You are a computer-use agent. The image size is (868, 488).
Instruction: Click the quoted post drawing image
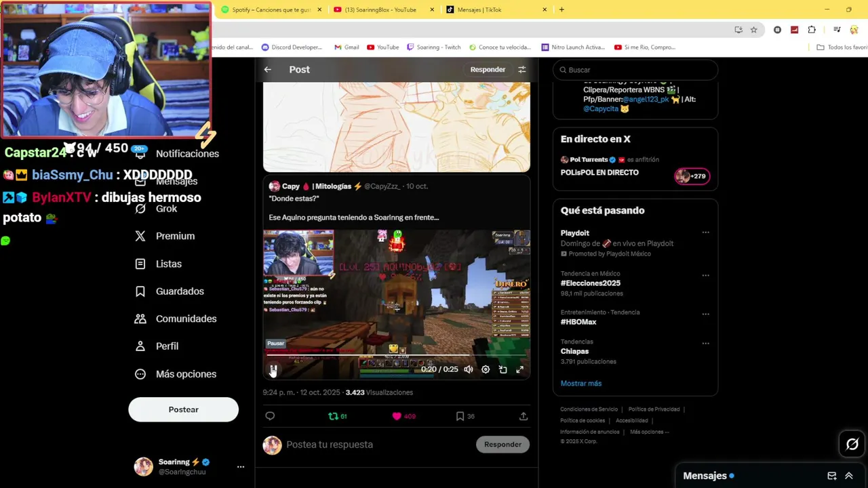point(397,127)
